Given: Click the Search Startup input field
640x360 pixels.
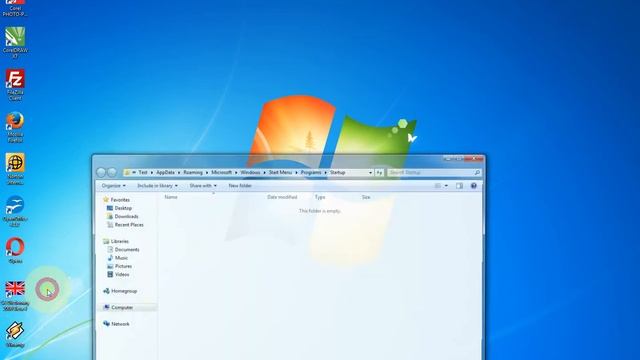Looking at the screenshot, I should click(434, 173).
